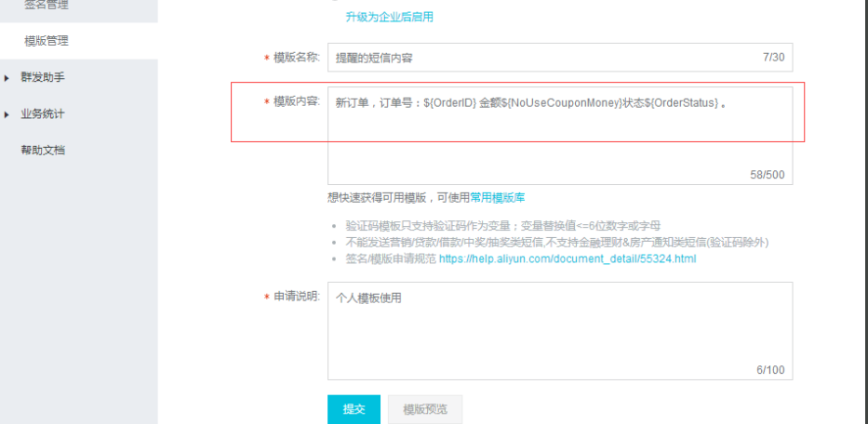868x424 pixels.
Task: Click the 模版预览 button
Action: 424,409
